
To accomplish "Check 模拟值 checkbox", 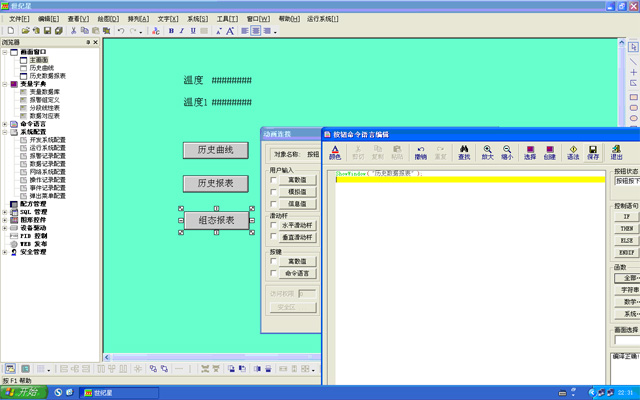I will click(273, 192).
